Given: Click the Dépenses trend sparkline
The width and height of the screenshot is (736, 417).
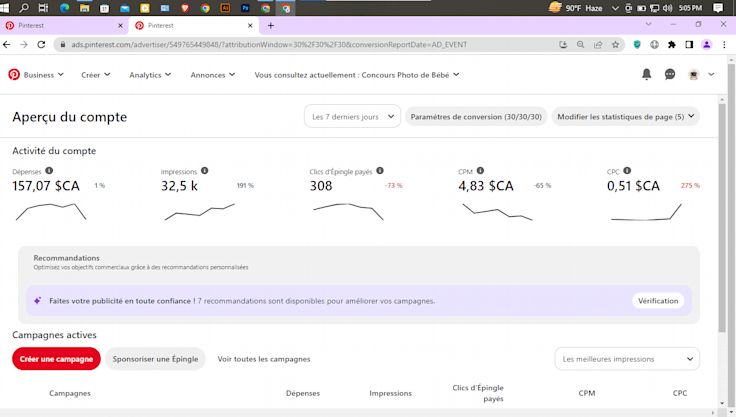Looking at the screenshot, I should pyautogui.click(x=51, y=211).
